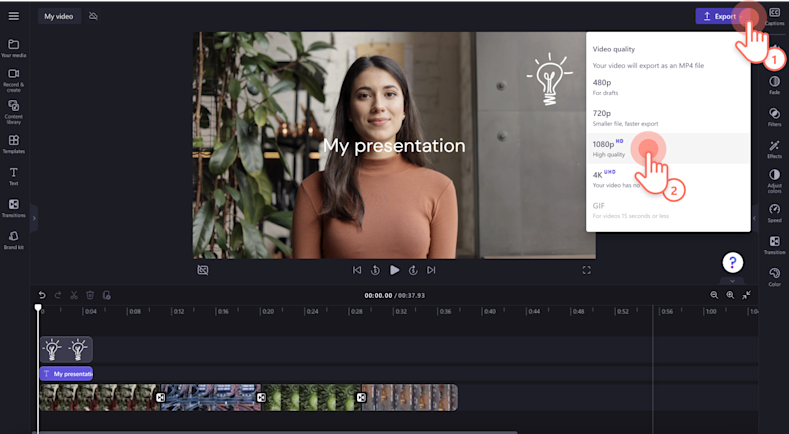The width and height of the screenshot is (789, 434).
Task: Select the first video clip on timeline
Action: coord(98,397)
